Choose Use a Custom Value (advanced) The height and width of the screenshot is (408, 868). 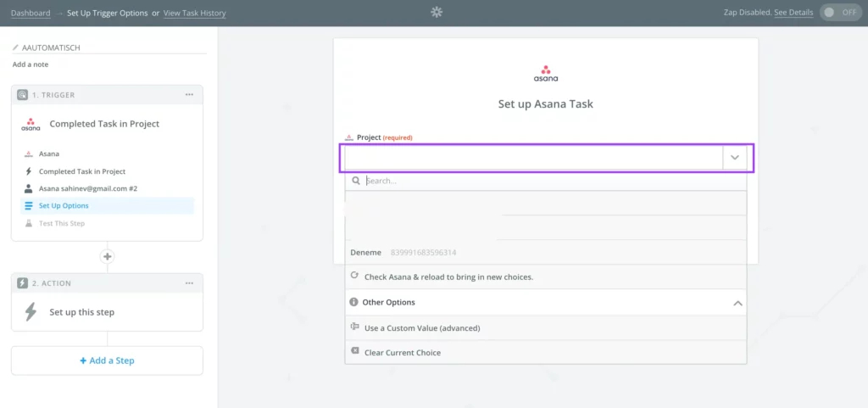(x=545, y=328)
